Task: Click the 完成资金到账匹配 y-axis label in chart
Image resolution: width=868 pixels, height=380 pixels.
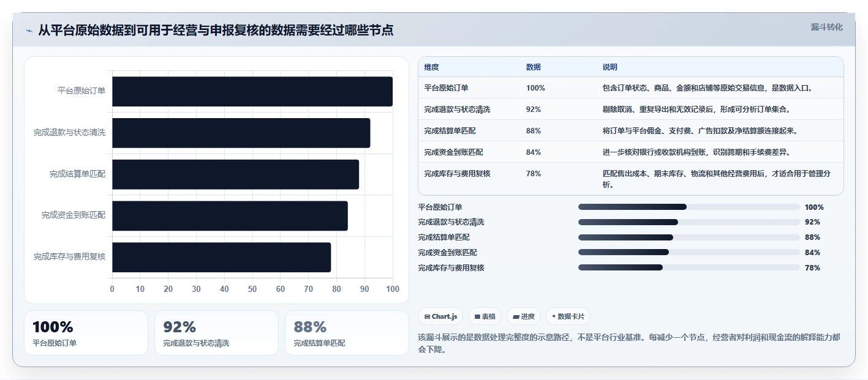Action: point(74,215)
